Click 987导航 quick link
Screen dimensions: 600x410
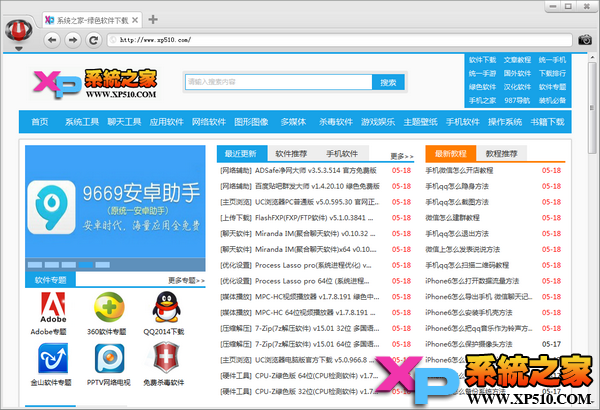517,100
